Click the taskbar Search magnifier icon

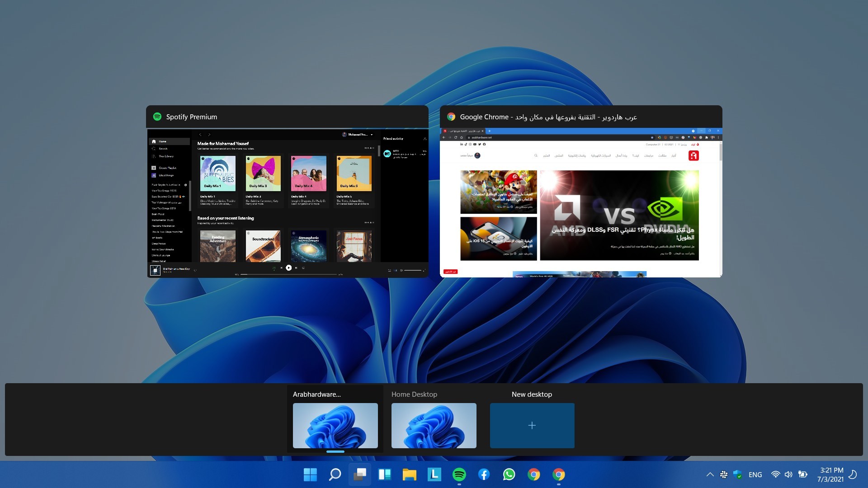(335, 474)
